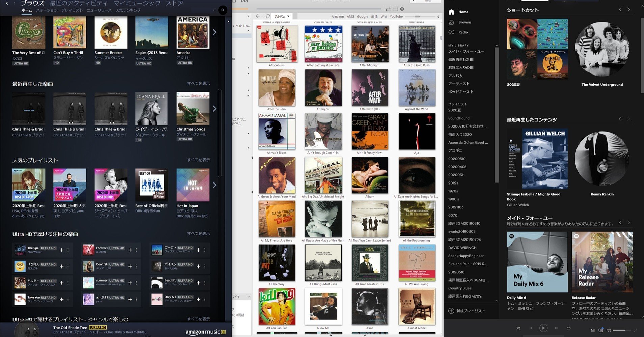Open Daily Mix 6 cover in Spotify

click(537, 262)
